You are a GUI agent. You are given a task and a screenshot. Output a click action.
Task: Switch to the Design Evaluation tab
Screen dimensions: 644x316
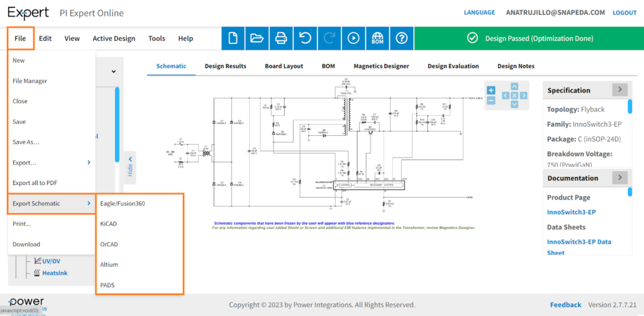[x=453, y=65]
